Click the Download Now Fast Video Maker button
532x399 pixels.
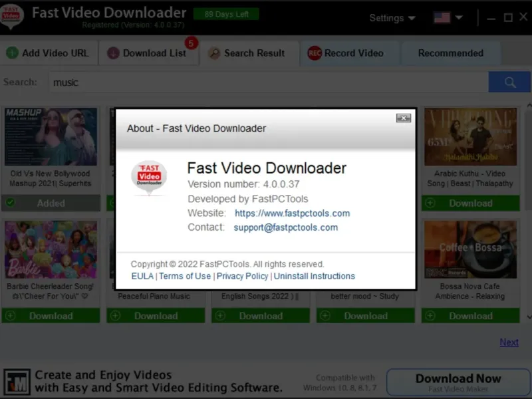[458, 382]
